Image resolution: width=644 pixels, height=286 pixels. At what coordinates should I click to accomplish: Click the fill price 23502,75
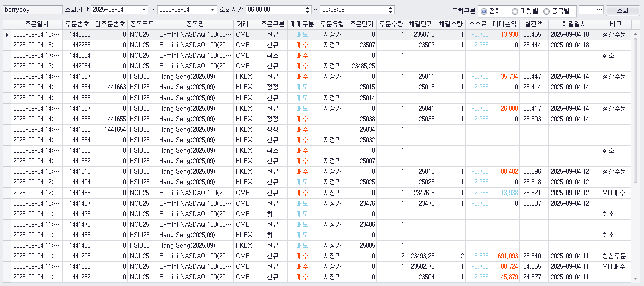point(422,267)
